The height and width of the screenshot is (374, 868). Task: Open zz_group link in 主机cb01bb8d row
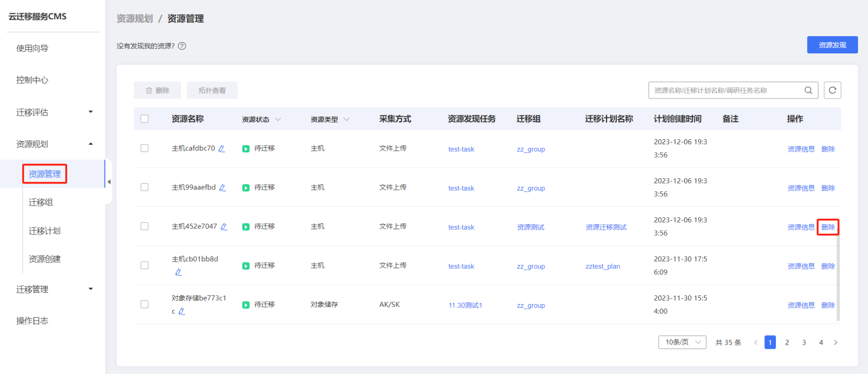pyautogui.click(x=531, y=266)
